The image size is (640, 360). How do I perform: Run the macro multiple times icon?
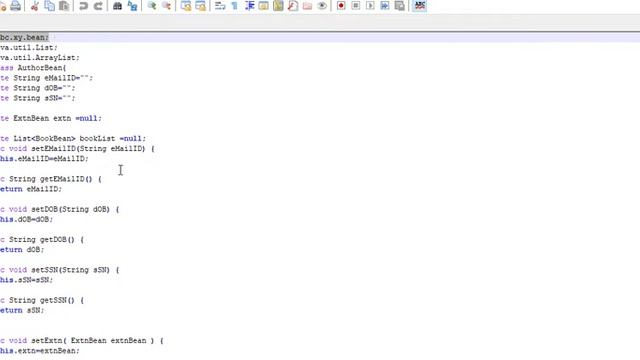[x=385, y=6]
